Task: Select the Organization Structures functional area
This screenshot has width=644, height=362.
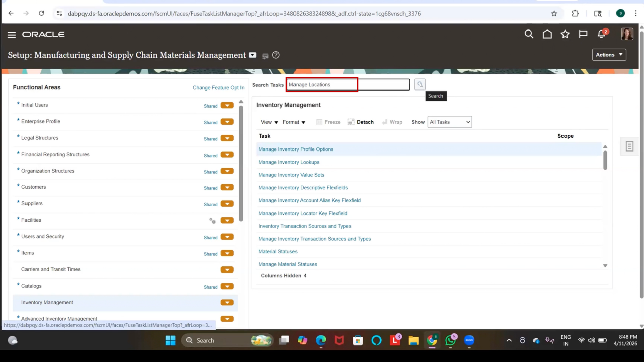Action: 48,171
